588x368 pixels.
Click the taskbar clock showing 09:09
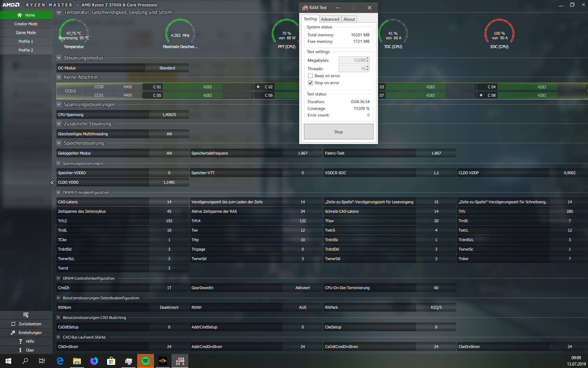coord(576,358)
